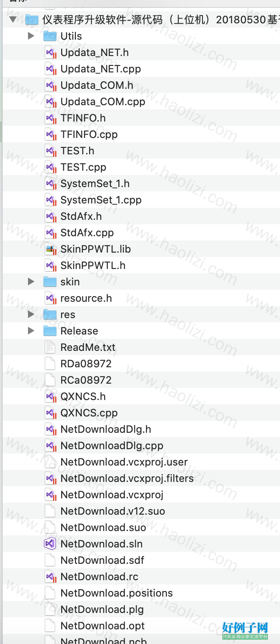Screen dimensions: 280x644
Task: Click the NetDownload.rc file icon
Action: click(50, 576)
